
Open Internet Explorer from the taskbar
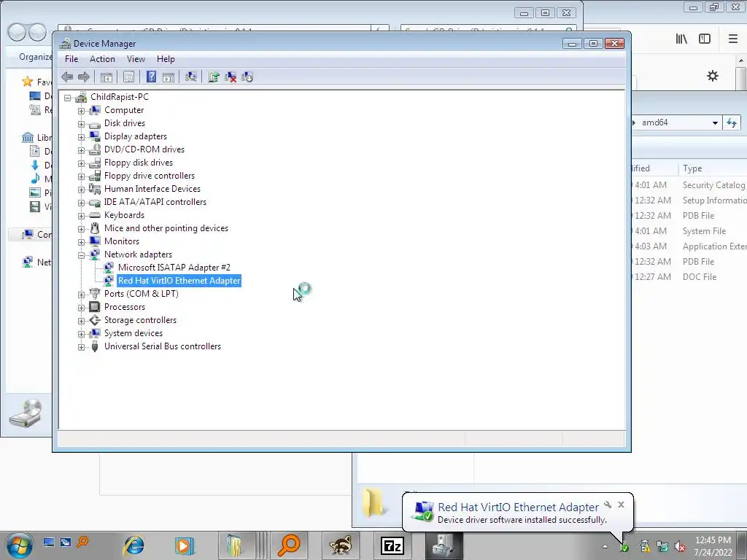coord(134,545)
